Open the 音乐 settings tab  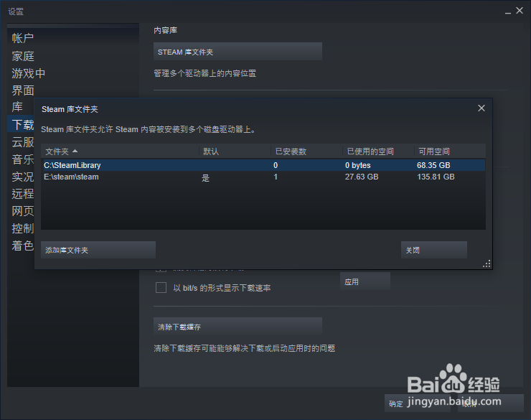pyautogui.click(x=23, y=159)
